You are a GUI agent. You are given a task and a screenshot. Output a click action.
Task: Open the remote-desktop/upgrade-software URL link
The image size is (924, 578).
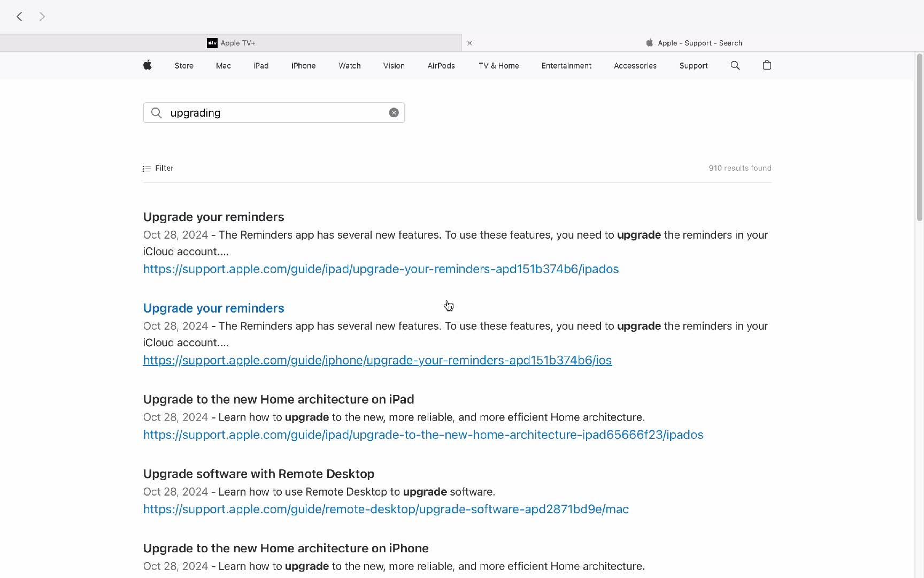[x=386, y=509]
